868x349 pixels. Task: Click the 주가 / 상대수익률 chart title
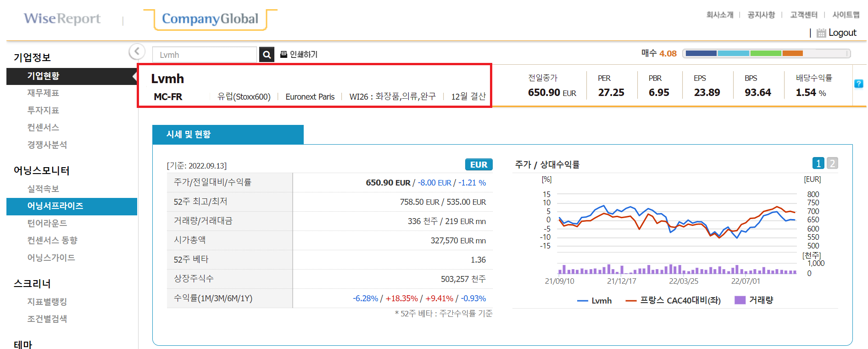[x=547, y=164]
